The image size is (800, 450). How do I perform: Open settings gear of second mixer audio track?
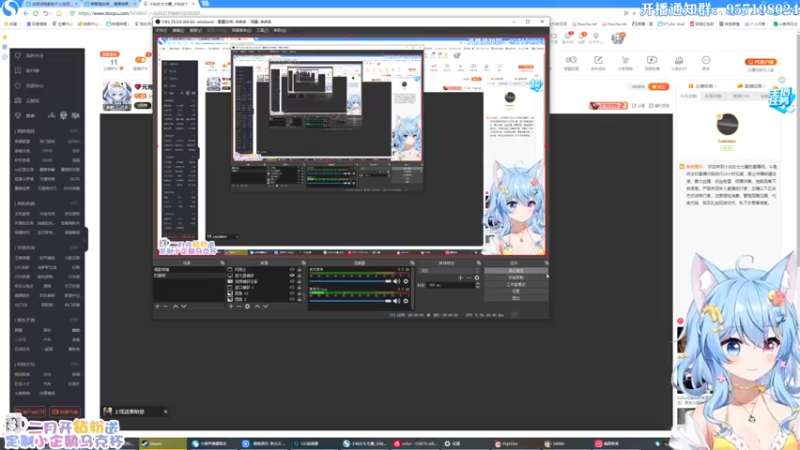click(406, 301)
